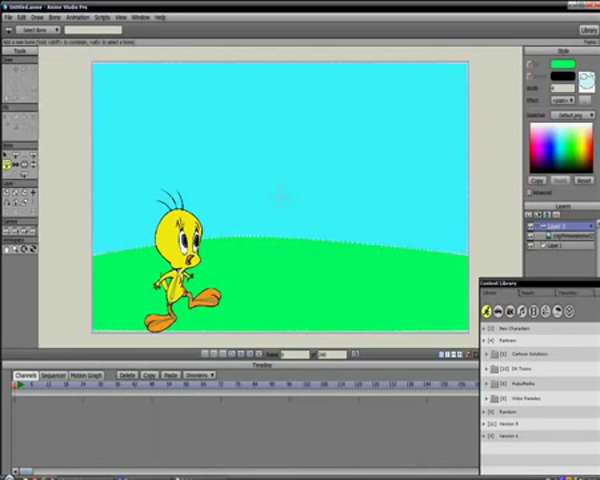Expand the Version 5 library item

point(484,424)
